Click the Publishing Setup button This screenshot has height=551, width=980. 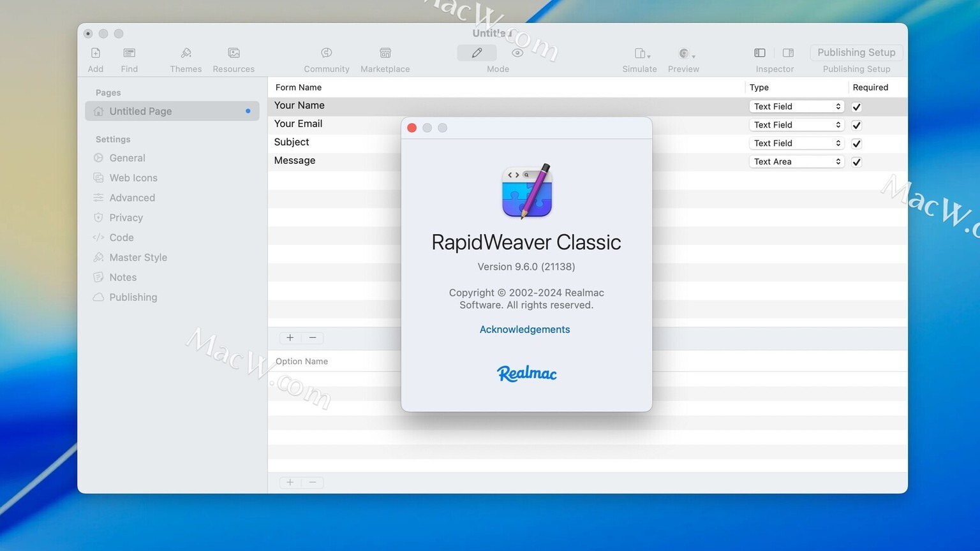[856, 52]
